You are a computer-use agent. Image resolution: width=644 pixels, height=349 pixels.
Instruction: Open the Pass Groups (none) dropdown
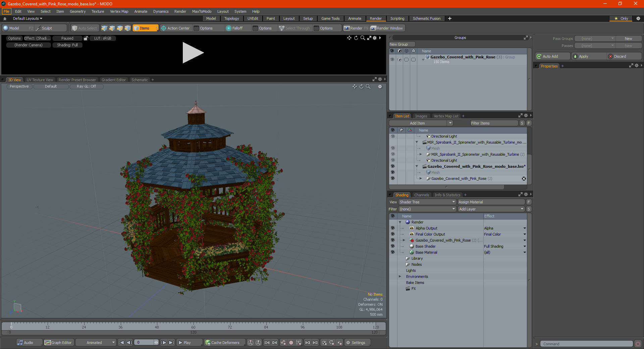595,39
